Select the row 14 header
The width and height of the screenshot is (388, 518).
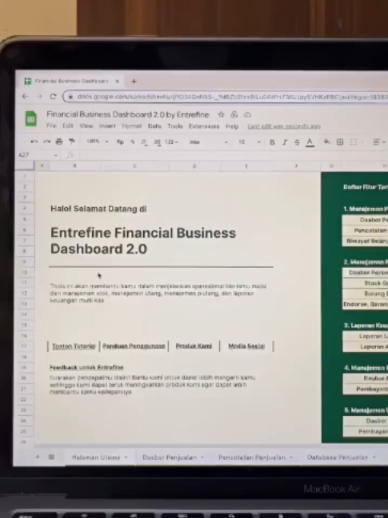coord(24,314)
